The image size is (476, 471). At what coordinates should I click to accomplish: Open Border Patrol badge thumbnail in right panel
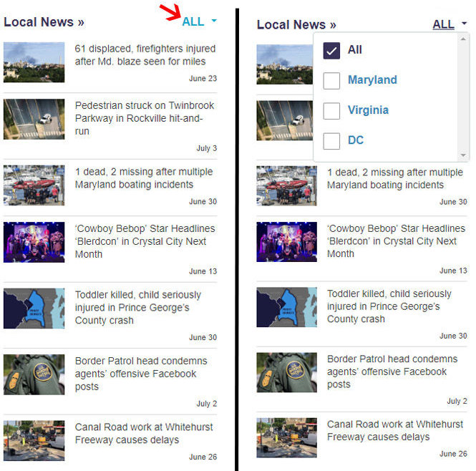(x=286, y=372)
